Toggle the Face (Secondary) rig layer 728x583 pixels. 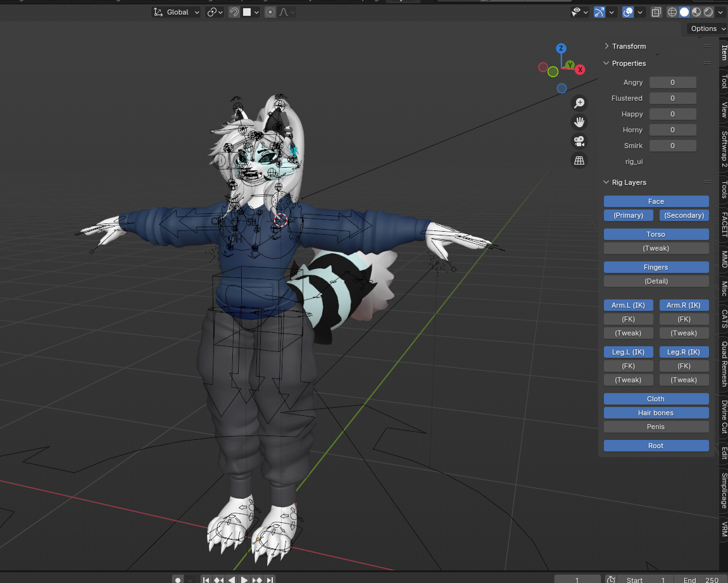tap(684, 215)
